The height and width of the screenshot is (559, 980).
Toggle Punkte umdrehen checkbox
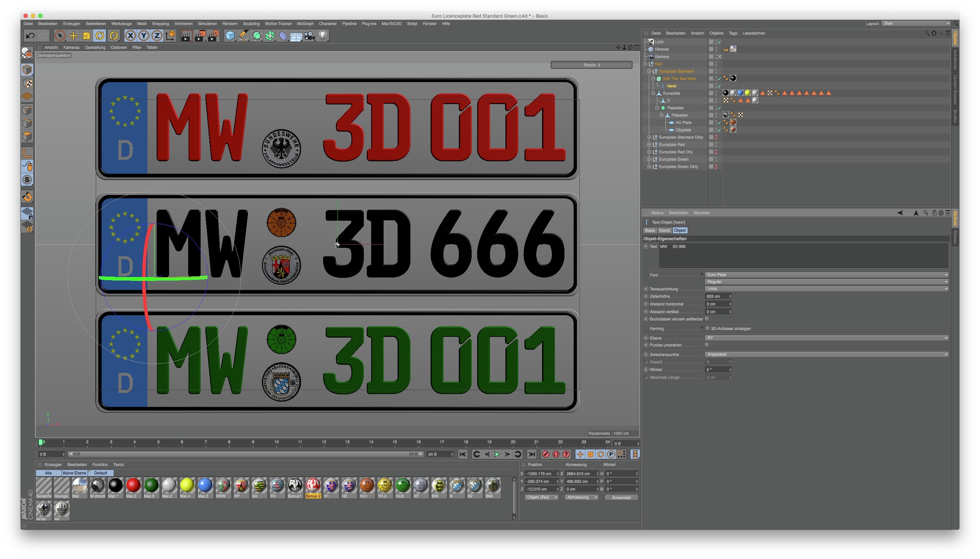pos(707,345)
